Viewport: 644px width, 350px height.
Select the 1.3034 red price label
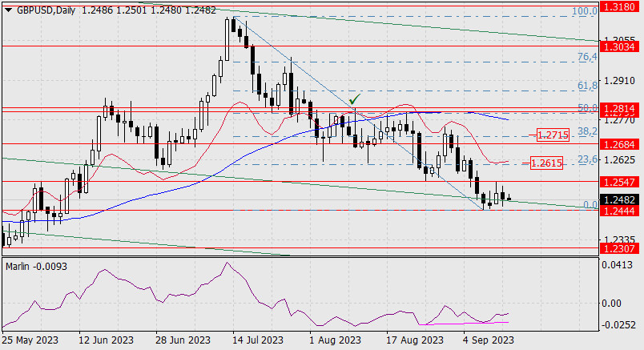click(x=620, y=46)
